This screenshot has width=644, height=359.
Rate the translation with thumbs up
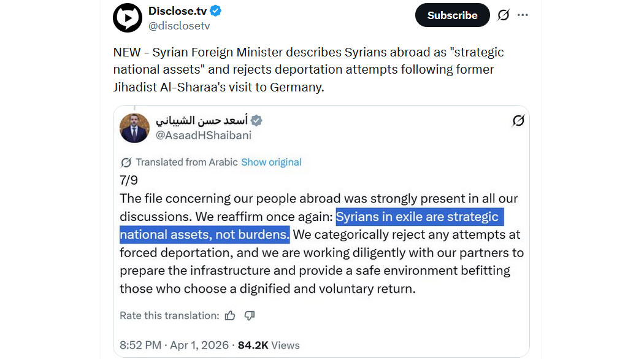(x=230, y=315)
